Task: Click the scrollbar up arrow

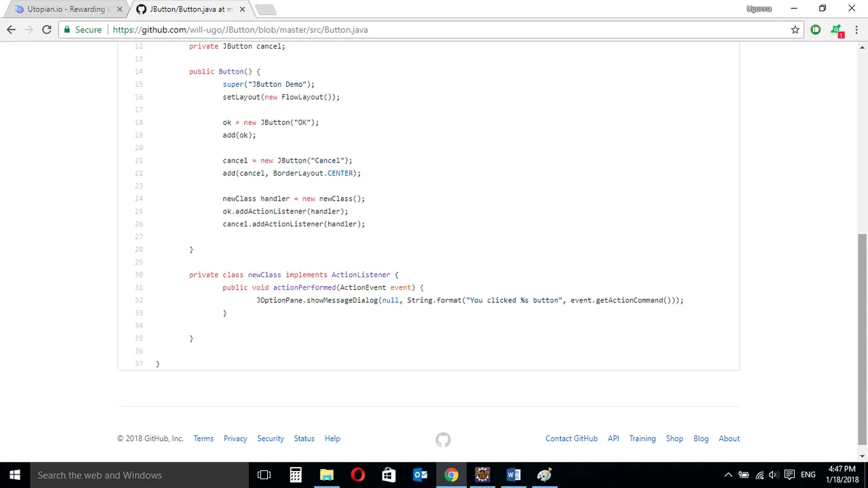Action: point(862,47)
